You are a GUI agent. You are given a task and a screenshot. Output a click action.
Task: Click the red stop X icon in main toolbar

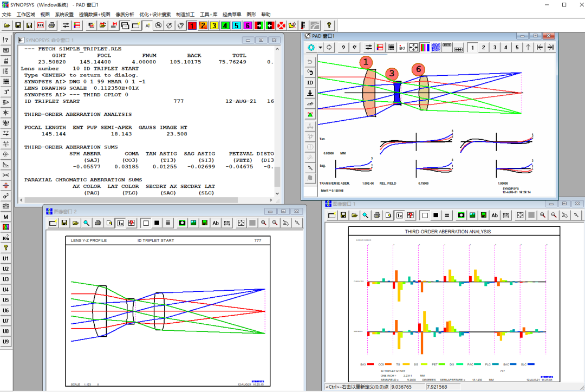coord(281,25)
